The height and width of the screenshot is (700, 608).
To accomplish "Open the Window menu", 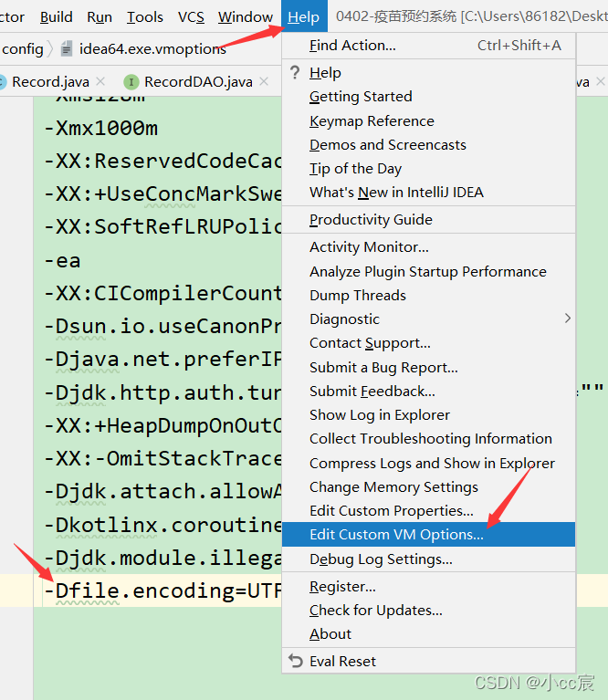I will click(x=245, y=17).
